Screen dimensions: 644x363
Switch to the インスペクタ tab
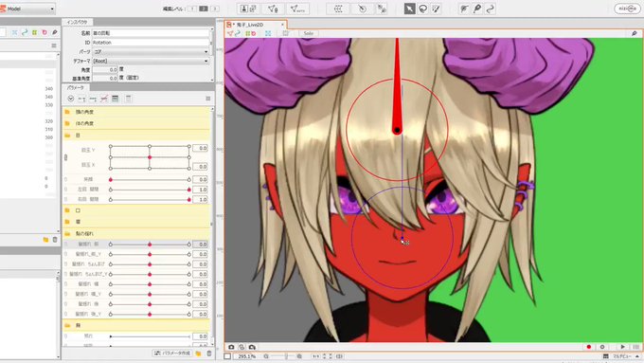(x=78, y=22)
